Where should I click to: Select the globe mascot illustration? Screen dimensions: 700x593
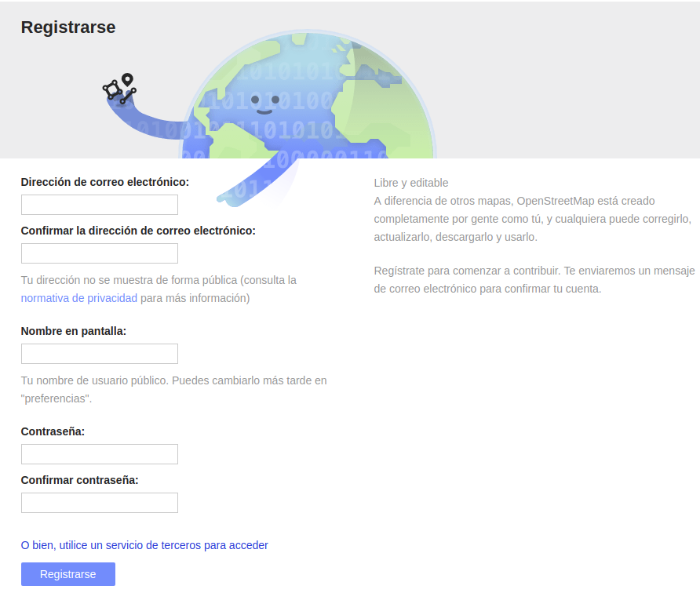[x=270, y=118]
